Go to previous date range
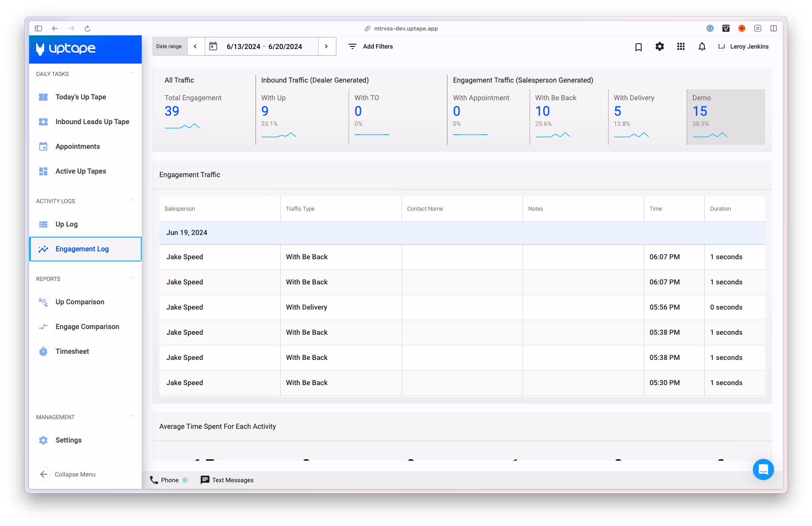The height and width of the screenshot is (526, 812). point(195,46)
